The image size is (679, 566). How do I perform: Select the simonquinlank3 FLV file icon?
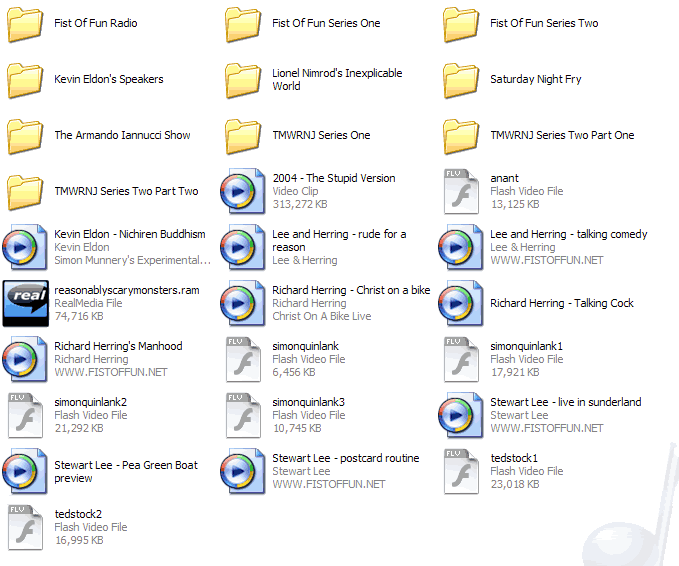(243, 415)
